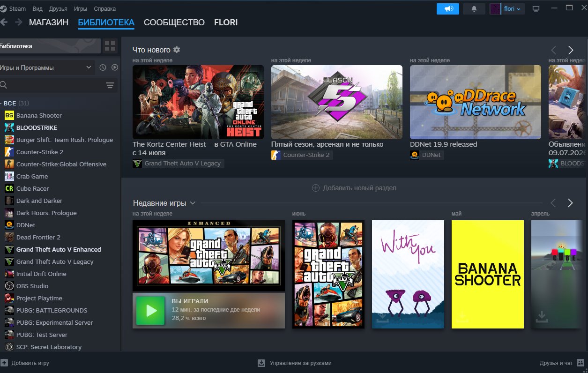Show the previous recent games with the left arrow

553,203
